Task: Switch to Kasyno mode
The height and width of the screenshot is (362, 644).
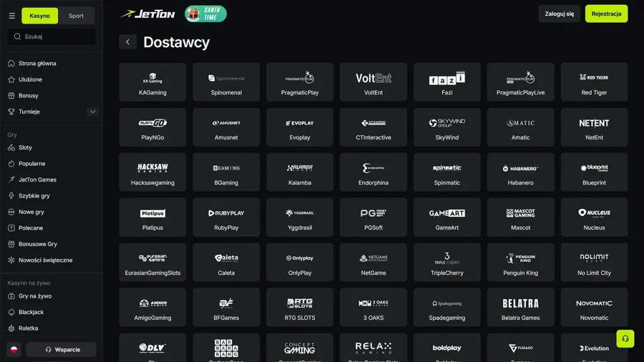Action: [x=40, y=16]
